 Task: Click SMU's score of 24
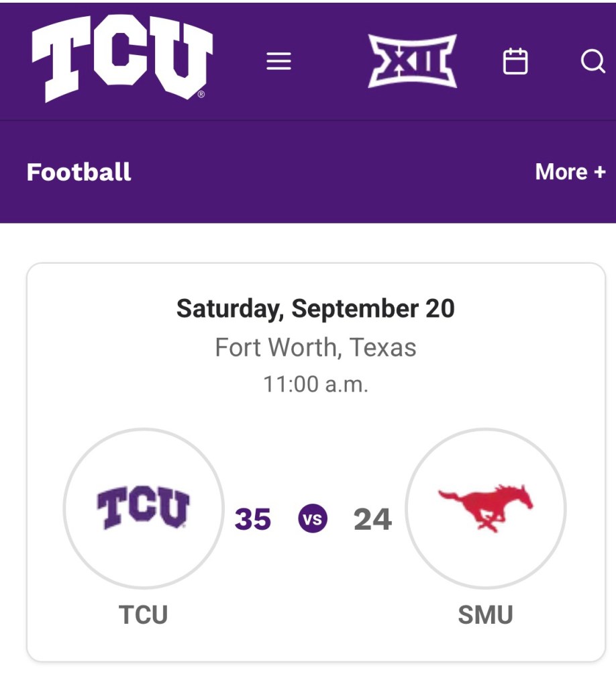(372, 519)
